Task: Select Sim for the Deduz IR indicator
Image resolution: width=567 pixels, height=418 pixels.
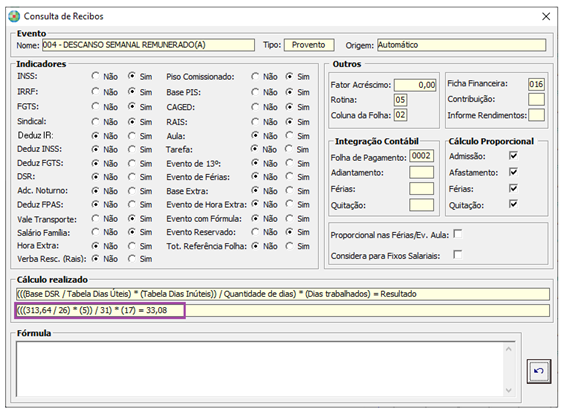Action: [x=132, y=136]
